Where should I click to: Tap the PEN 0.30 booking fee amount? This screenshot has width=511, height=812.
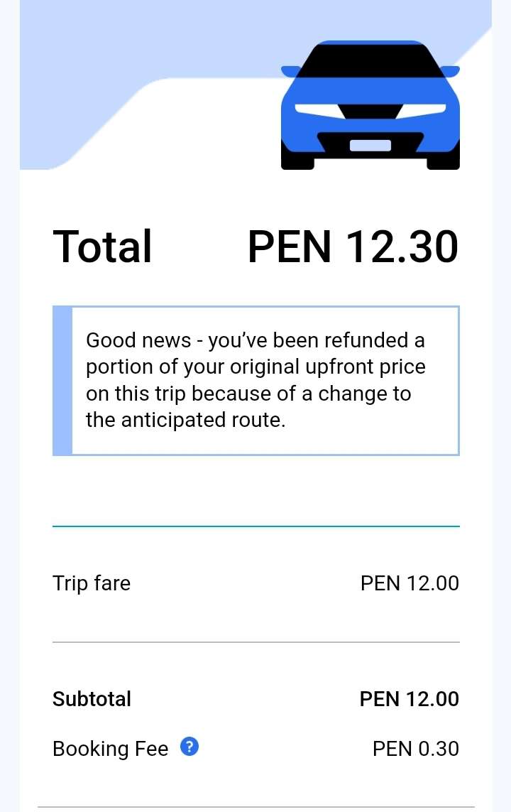(416, 749)
